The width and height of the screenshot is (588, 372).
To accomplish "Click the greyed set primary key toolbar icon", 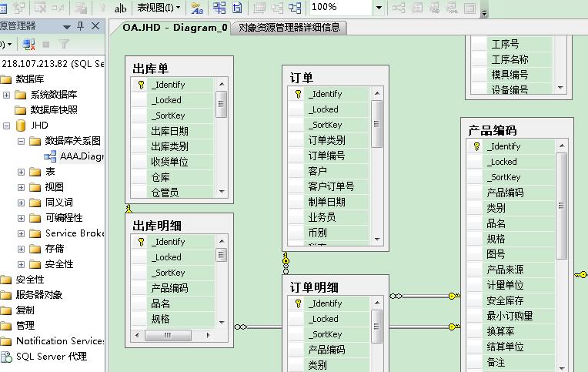I will [103, 8].
